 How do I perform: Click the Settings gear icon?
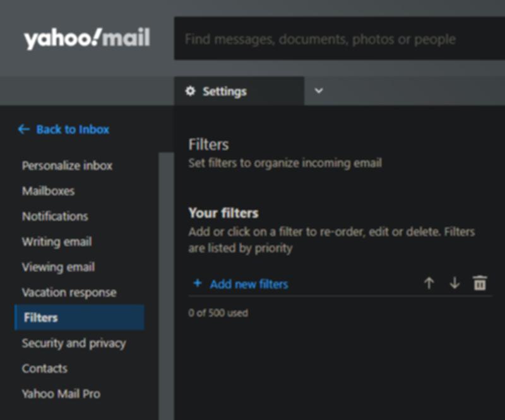coord(191,92)
